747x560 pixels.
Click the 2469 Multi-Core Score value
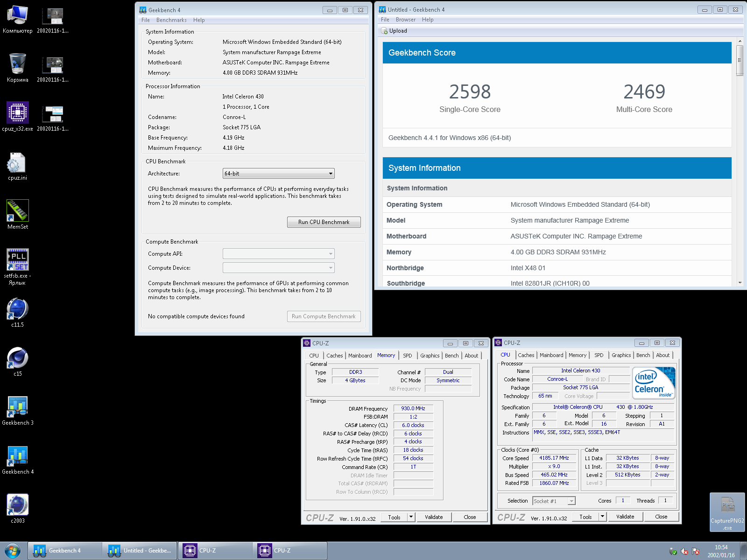(x=644, y=92)
